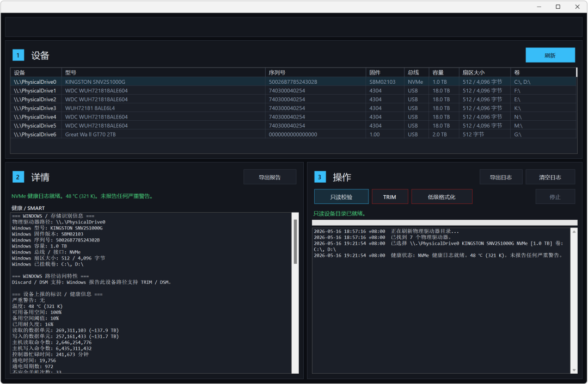This screenshot has height=384, width=588.
Task: Click the 通电时间: 19,756 line
Action: (x=34, y=360)
